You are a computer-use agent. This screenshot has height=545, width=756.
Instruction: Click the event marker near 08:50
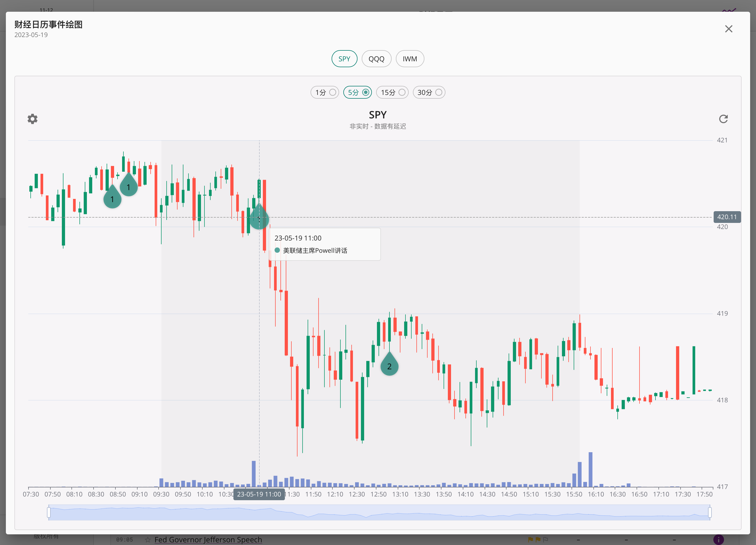coord(128,187)
